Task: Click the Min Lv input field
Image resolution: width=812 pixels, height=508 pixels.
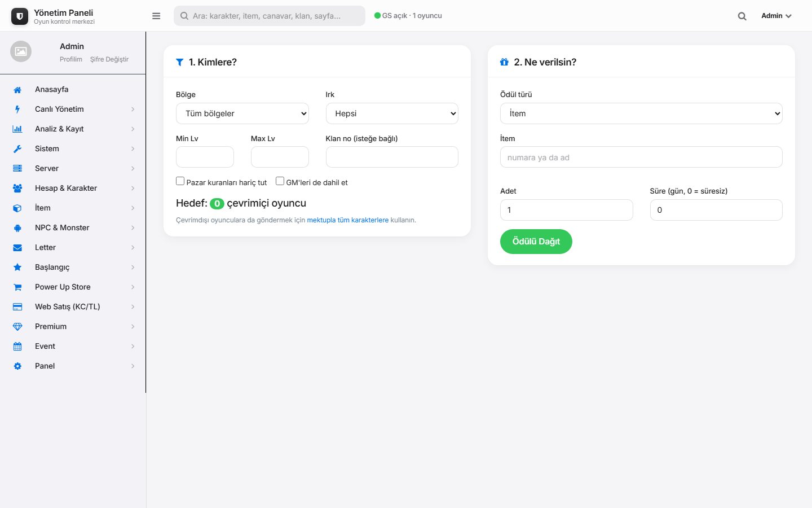Action: 205,157
